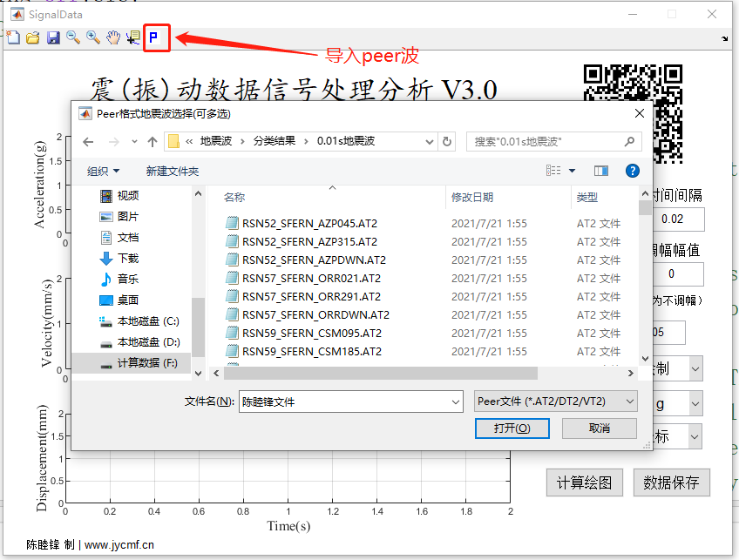Click the P icon to import Peer wave
This screenshot has width=739, height=560.
point(157,38)
